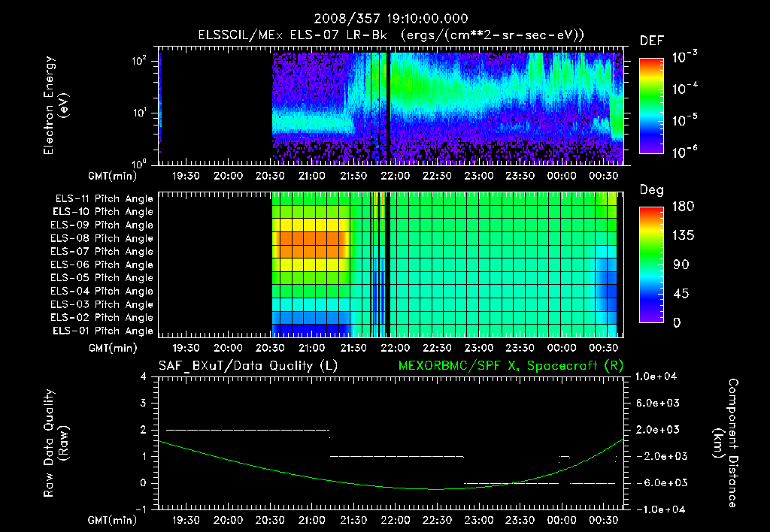The image size is (770, 532).
Task: Click the "DEF" colorbar heading
Action: (x=652, y=41)
